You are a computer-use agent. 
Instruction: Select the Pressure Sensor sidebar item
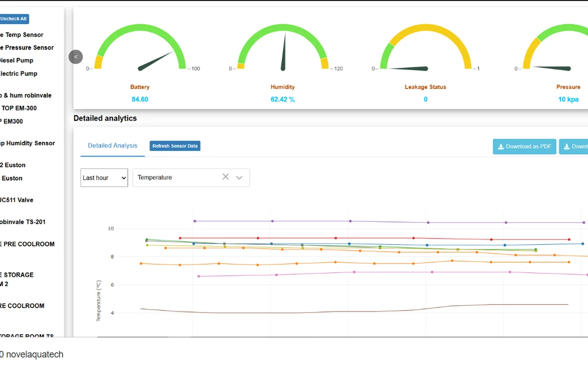pyautogui.click(x=27, y=48)
